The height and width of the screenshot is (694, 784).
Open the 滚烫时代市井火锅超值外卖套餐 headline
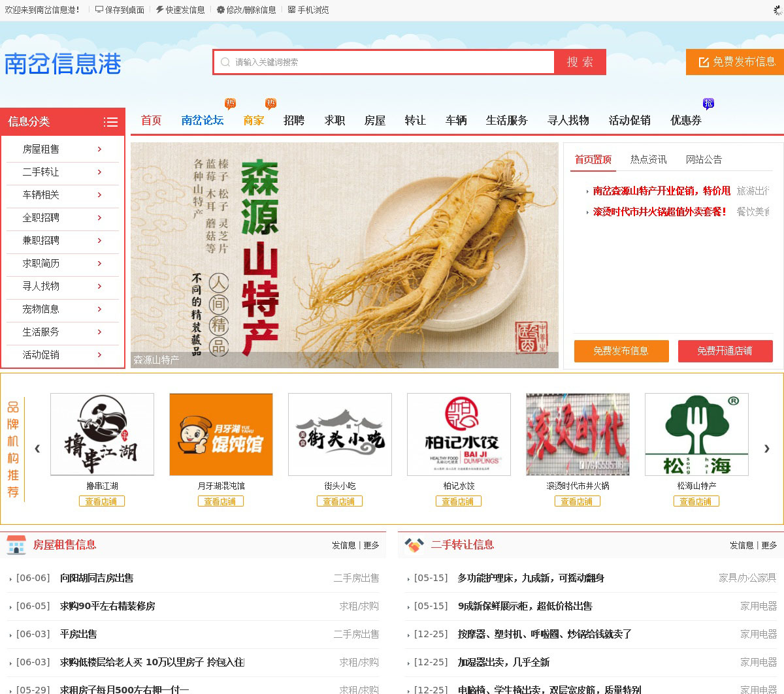(660, 212)
